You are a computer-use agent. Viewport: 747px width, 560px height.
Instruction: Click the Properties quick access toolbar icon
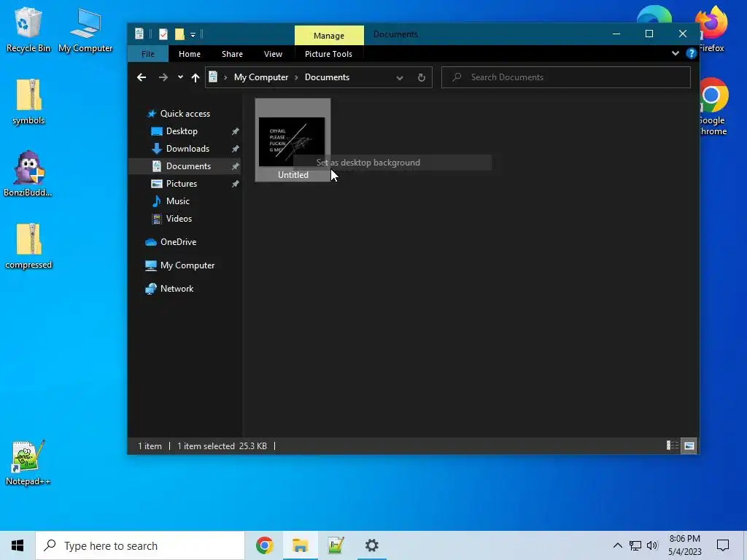[x=163, y=34]
